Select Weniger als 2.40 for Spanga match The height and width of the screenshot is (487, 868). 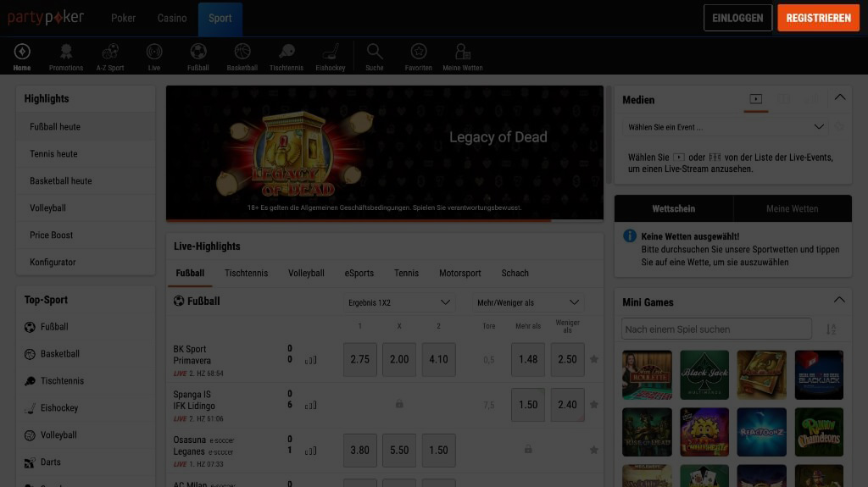[x=567, y=405]
